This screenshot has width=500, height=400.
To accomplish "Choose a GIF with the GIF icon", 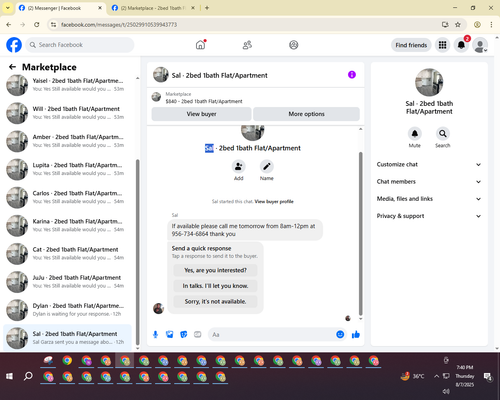I will coord(198,334).
